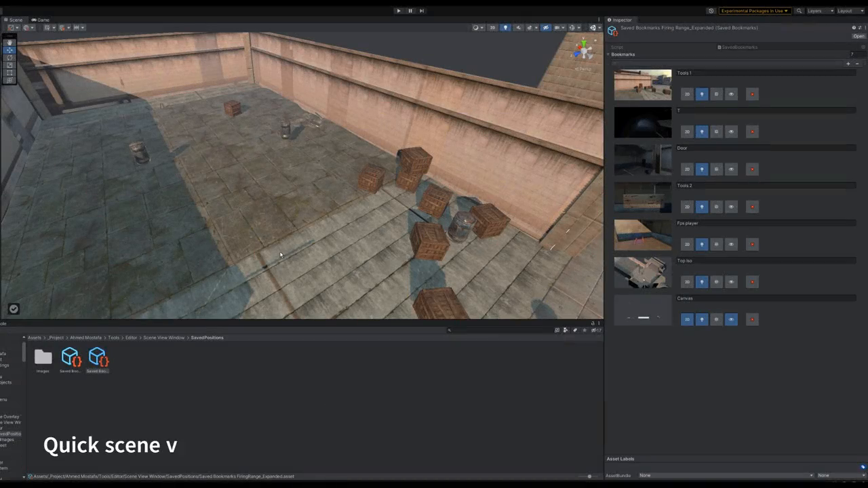The width and height of the screenshot is (868, 488).
Task: Toggle scene lighting lightbulb in Scene toolbar
Action: pyautogui.click(x=505, y=28)
